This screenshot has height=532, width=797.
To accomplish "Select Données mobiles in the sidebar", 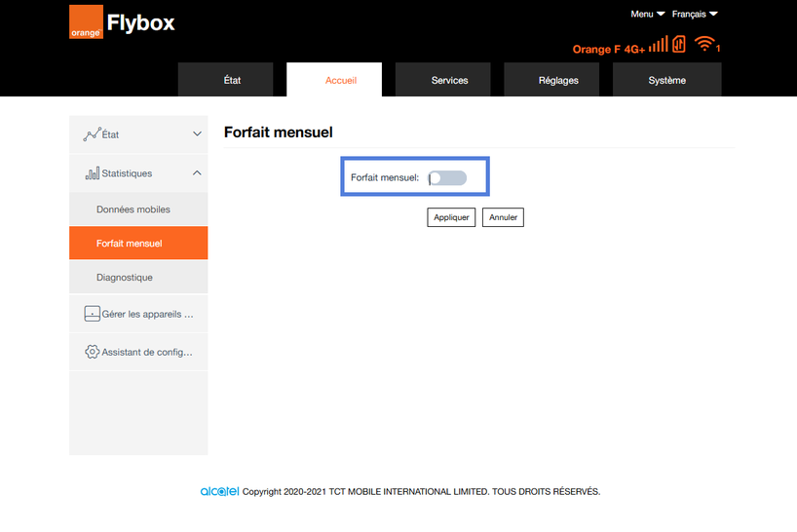I will pos(138,209).
